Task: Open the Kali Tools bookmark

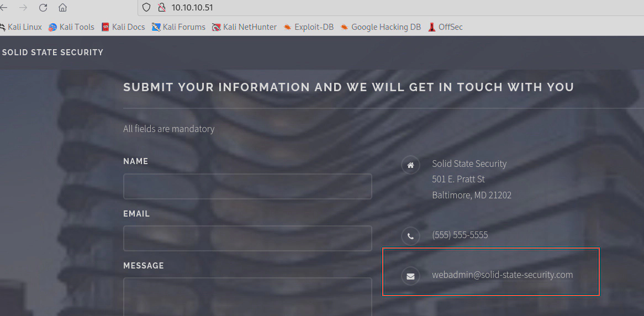Action: click(71, 27)
